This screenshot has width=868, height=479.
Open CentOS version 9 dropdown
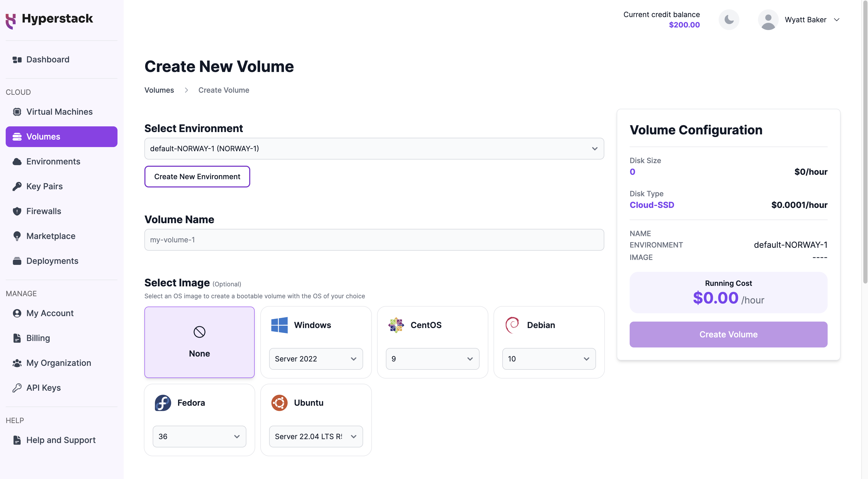(x=432, y=359)
